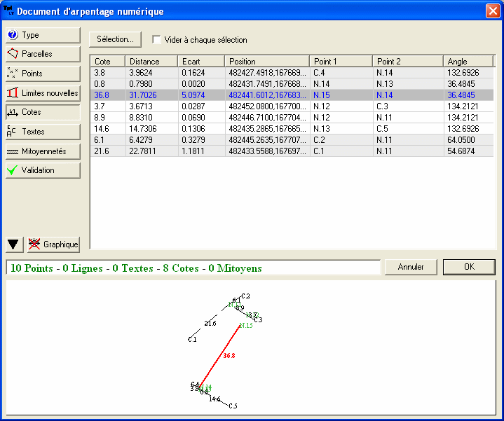
Task: Enable Vider à chaque sélection checkbox
Action: pos(156,40)
